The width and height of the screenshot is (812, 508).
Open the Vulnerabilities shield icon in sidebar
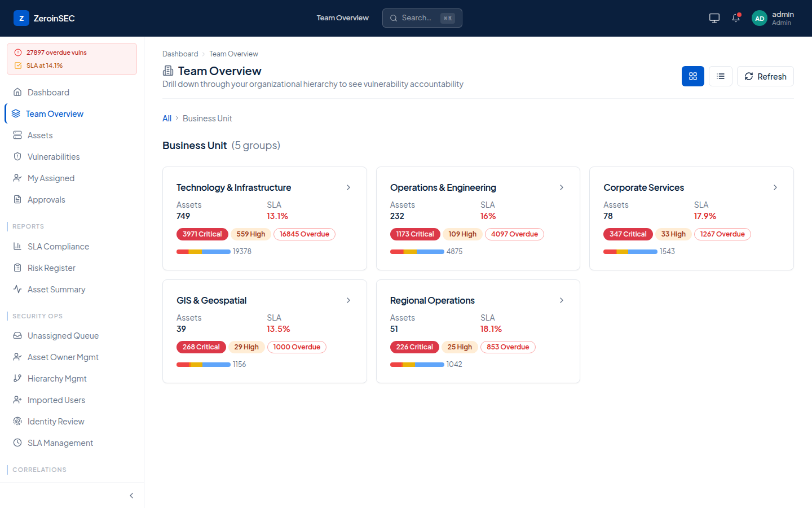coord(17,156)
